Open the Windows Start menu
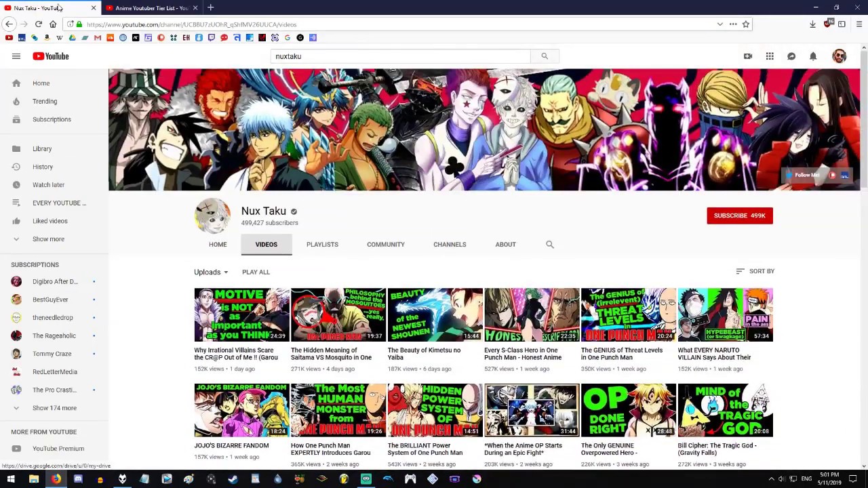This screenshot has width=868, height=488. 11,479
